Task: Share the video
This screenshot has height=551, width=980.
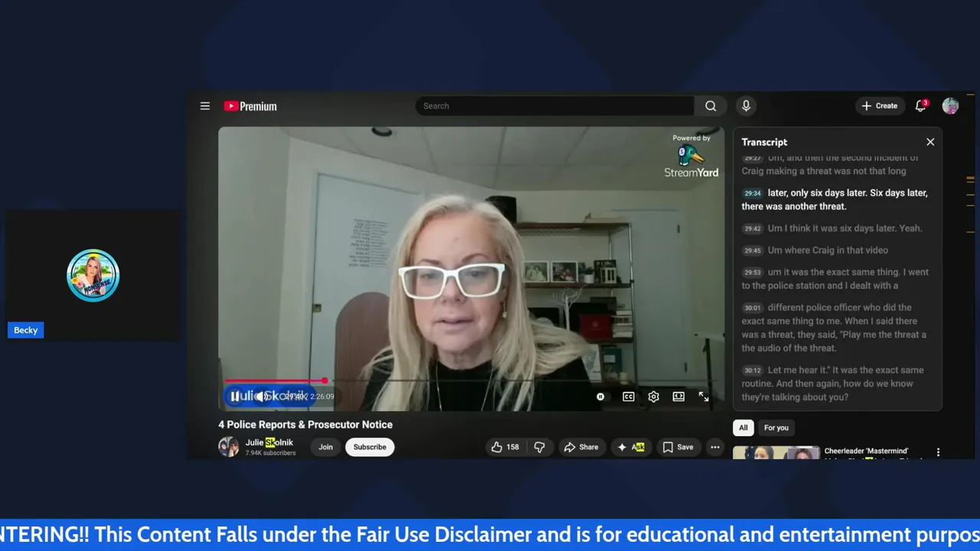Action: (x=581, y=447)
